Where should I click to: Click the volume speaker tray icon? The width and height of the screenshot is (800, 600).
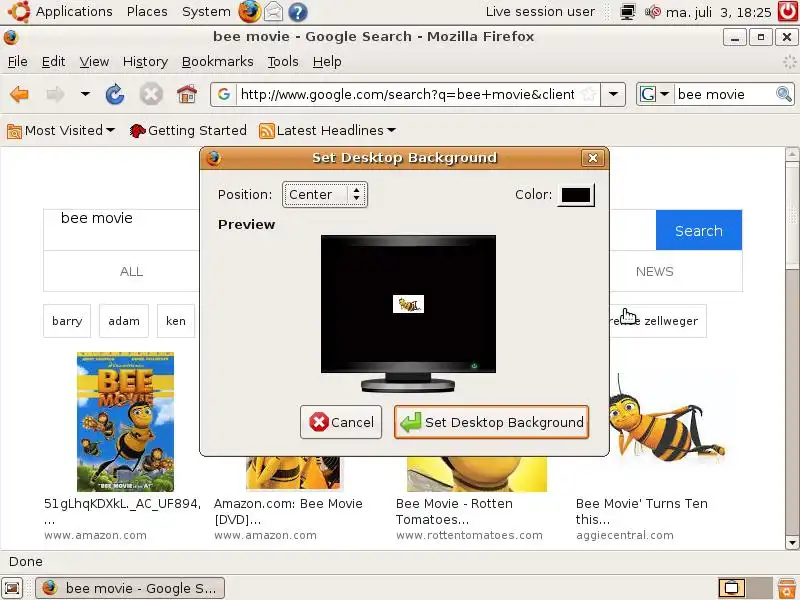coord(653,12)
